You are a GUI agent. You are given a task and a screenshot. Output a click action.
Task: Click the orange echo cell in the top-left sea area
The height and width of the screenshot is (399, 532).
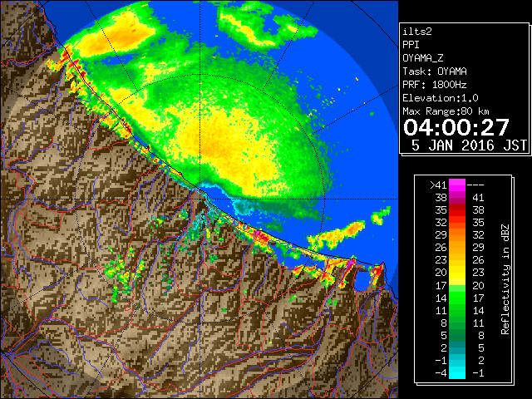[x=116, y=36]
